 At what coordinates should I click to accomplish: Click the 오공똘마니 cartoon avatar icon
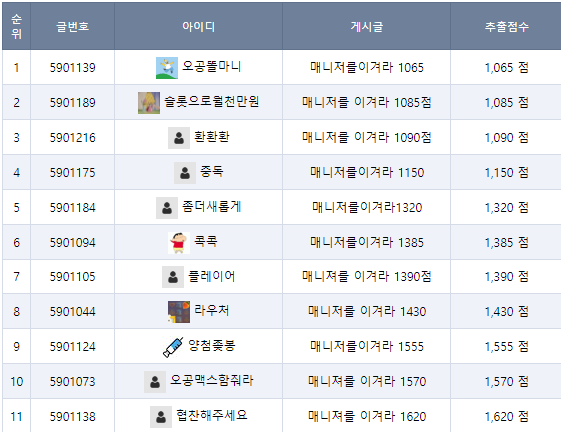point(167,68)
